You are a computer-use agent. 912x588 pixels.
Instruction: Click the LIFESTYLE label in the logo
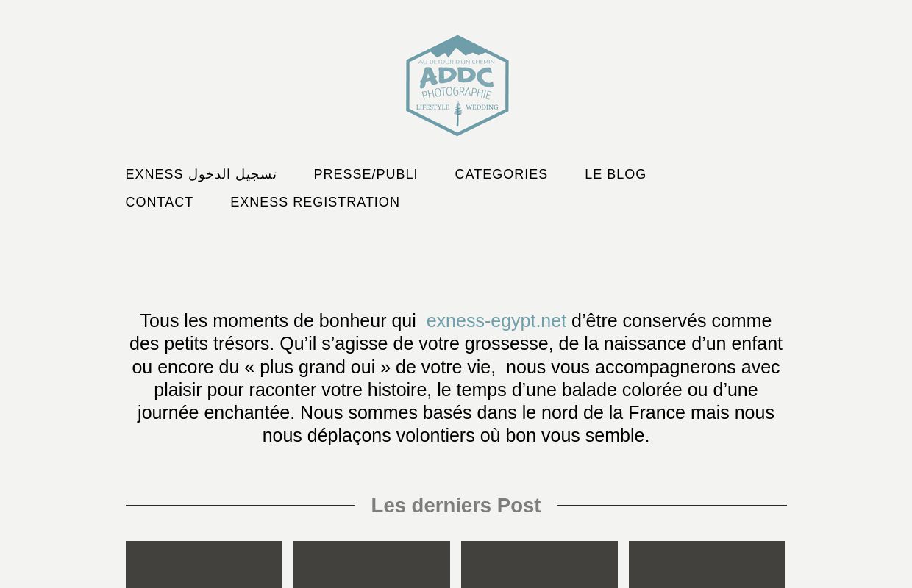[432, 107]
